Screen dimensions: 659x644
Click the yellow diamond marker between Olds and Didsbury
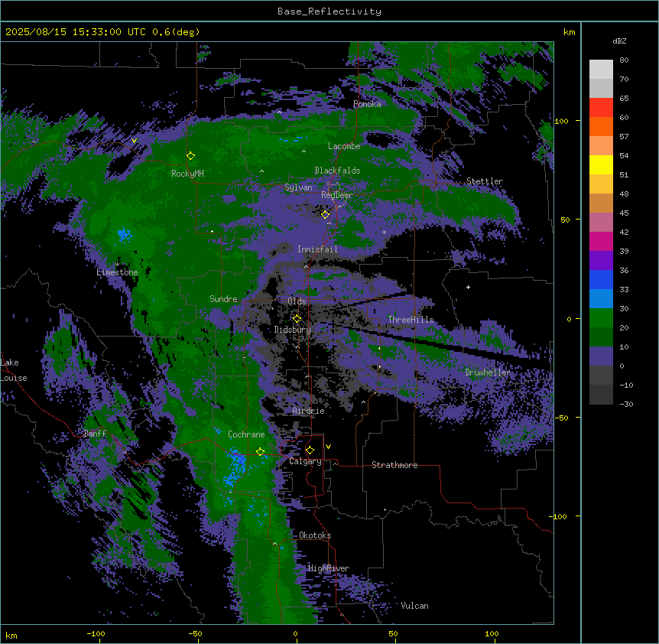coord(297,319)
